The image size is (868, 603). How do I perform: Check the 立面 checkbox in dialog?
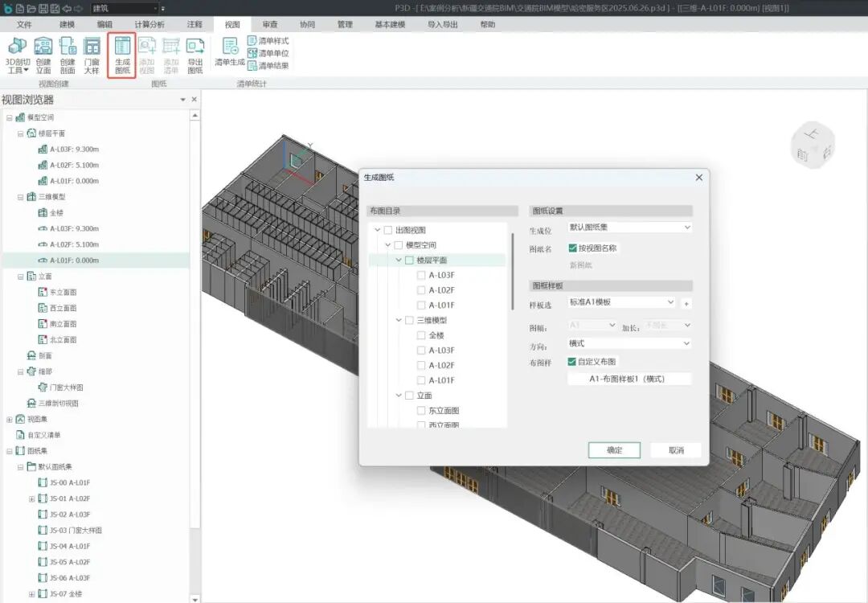pos(410,396)
